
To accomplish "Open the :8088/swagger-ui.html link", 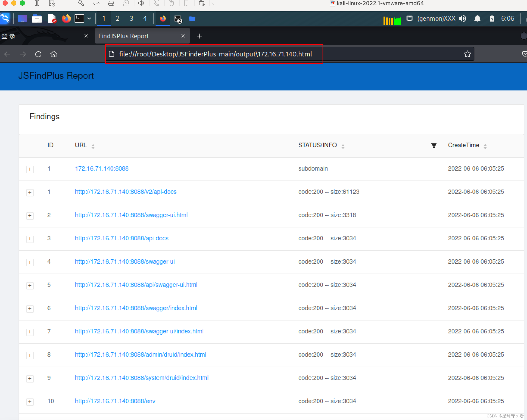I will click(131, 215).
